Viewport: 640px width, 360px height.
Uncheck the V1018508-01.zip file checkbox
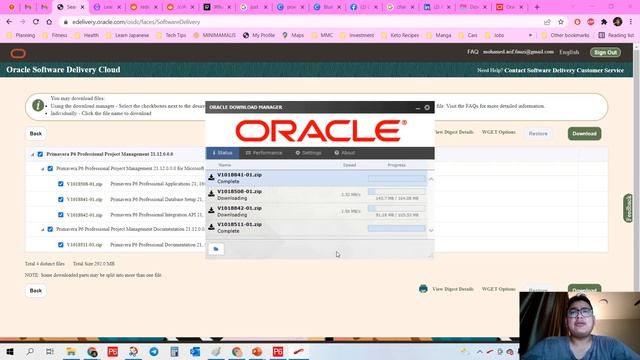click(x=61, y=184)
